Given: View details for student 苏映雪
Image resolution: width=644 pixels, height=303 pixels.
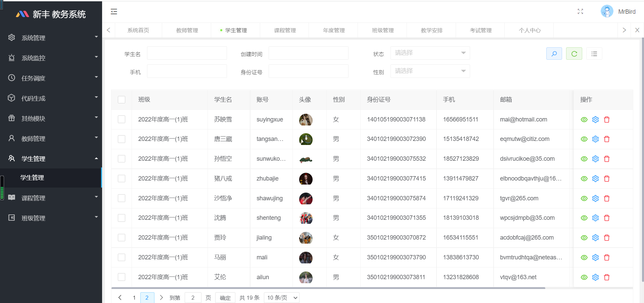Looking at the screenshot, I should pyautogui.click(x=584, y=120).
